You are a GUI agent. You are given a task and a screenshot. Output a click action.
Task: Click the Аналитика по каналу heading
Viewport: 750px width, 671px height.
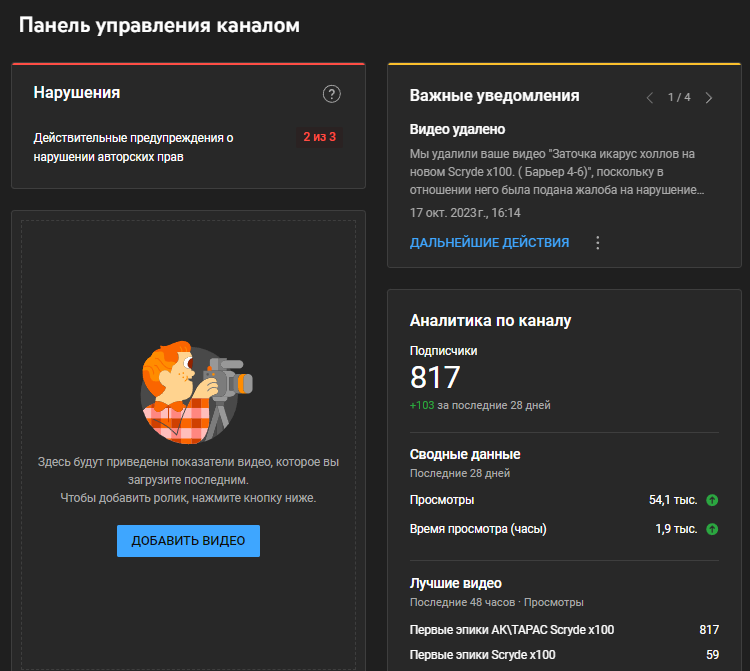pyautogui.click(x=490, y=321)
